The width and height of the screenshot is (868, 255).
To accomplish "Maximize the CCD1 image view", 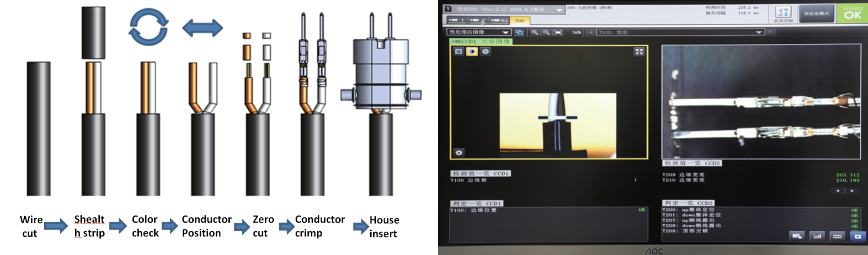I will 639,52.
